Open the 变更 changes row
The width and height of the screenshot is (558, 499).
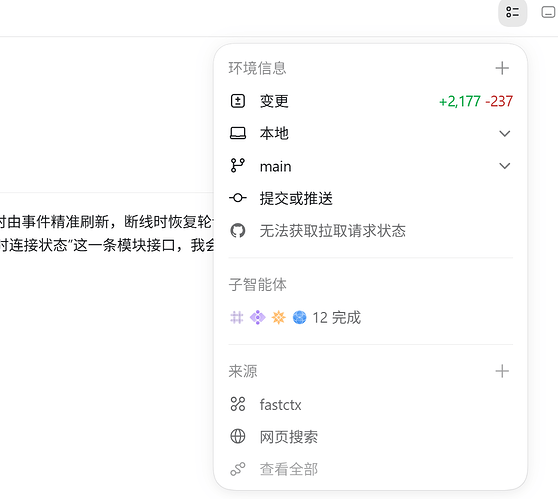(370, 101)
